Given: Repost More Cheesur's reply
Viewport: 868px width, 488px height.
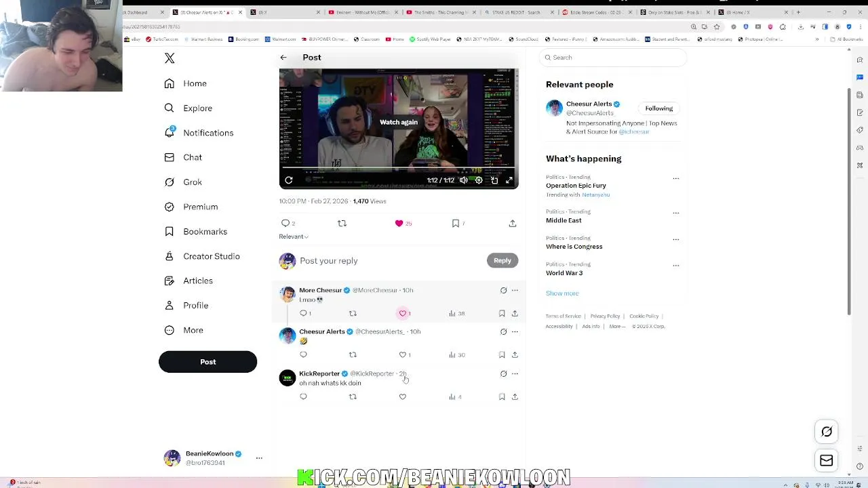Looking at the screenshot, I should [x=353, y=313].
